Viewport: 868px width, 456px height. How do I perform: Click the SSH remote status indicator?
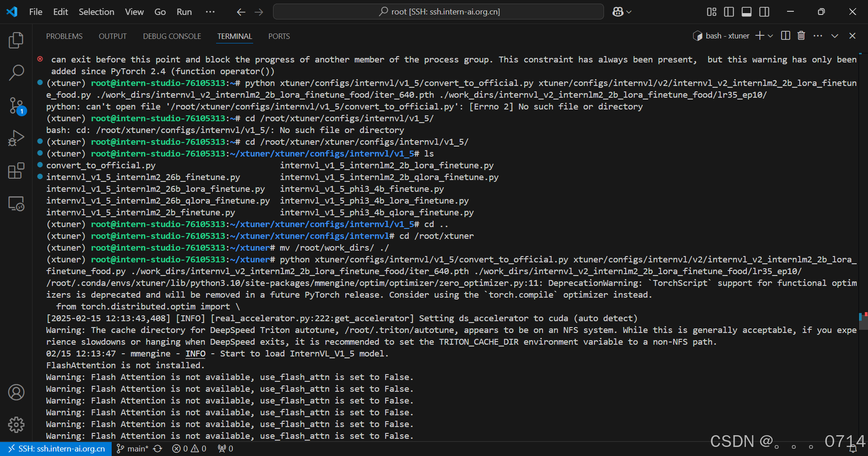point(56,449)
